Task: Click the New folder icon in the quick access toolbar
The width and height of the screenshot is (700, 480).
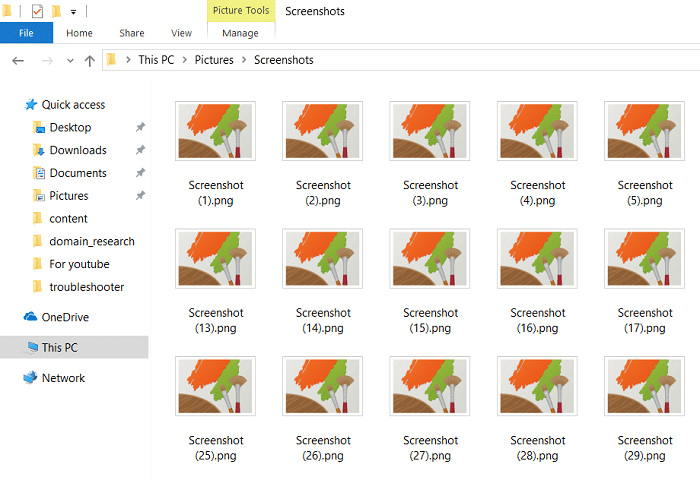Action: pyautogui.click(x=56, y=11)
